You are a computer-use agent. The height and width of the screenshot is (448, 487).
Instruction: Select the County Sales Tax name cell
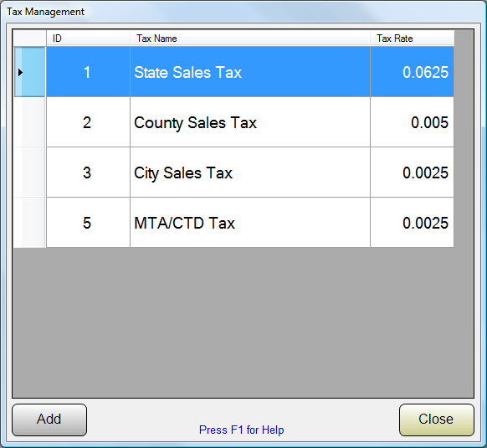coord(250,122)
